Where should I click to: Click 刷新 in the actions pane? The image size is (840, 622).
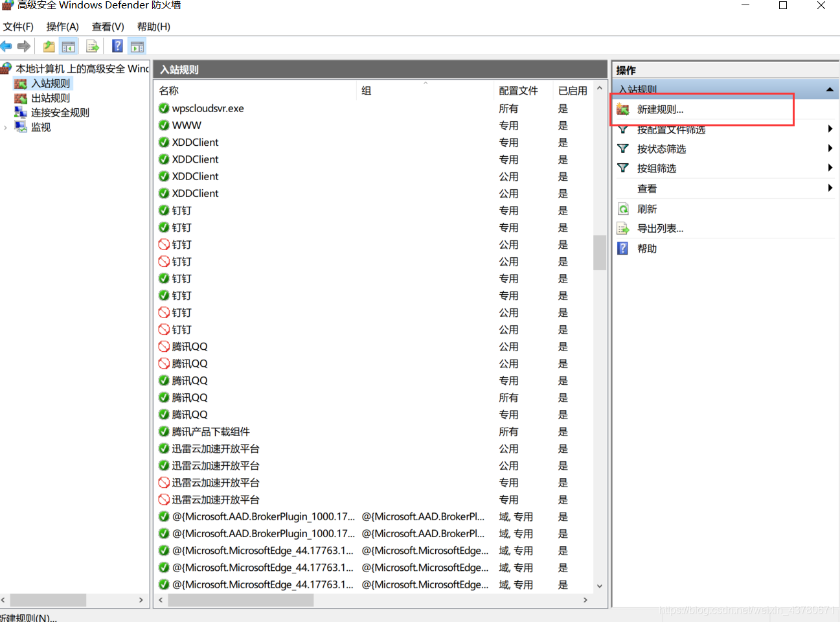[647, 209]
